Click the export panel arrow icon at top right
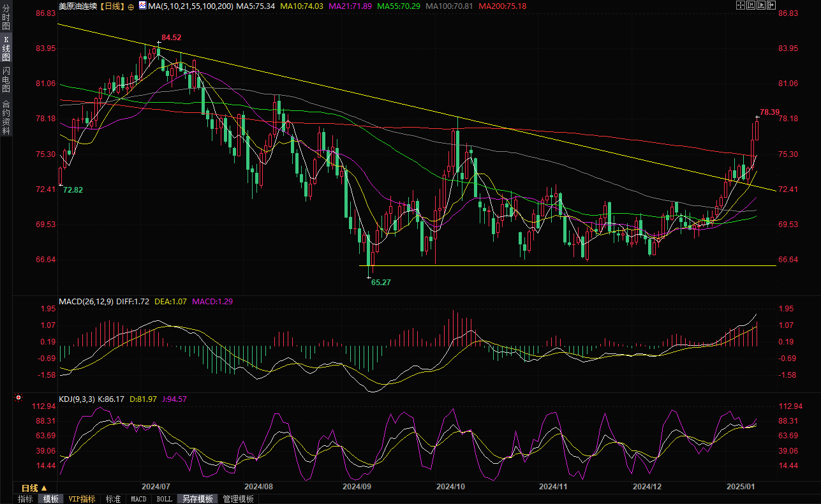 coord(772,5)
